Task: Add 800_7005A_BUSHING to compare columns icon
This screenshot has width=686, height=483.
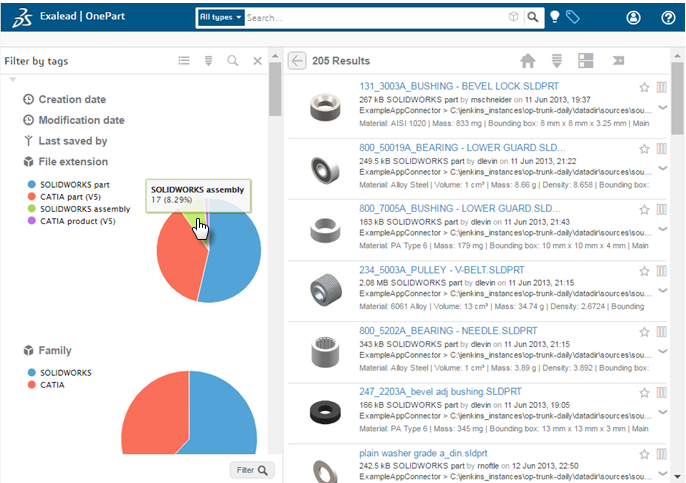Action: point(662,209)
